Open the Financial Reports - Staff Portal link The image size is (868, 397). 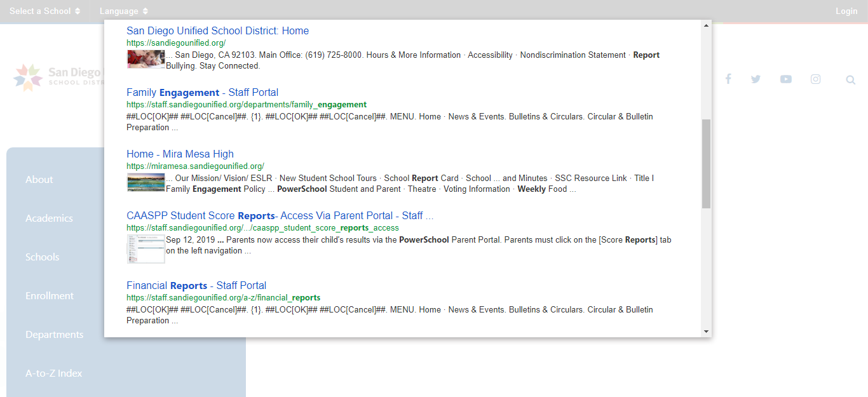point(196,285)
